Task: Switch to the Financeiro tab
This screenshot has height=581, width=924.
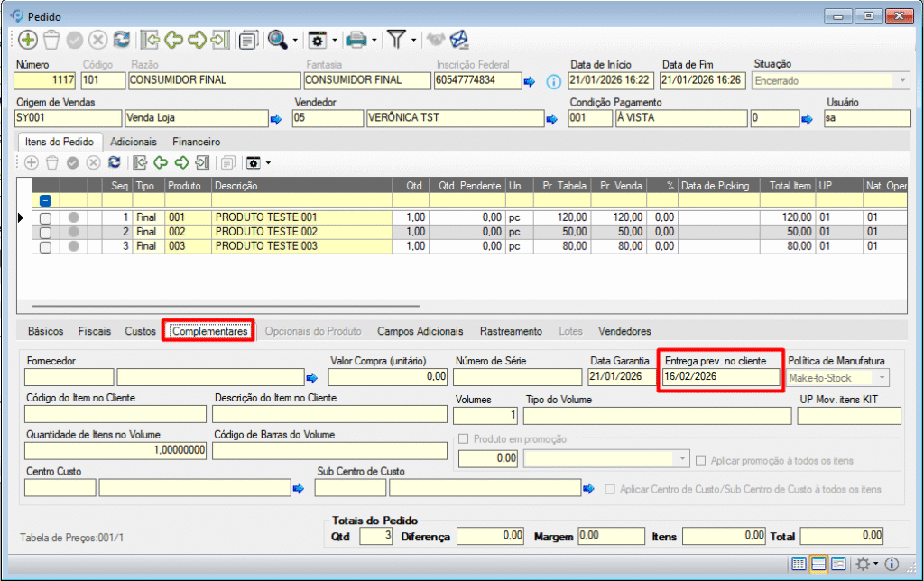Action: point(196,142)
